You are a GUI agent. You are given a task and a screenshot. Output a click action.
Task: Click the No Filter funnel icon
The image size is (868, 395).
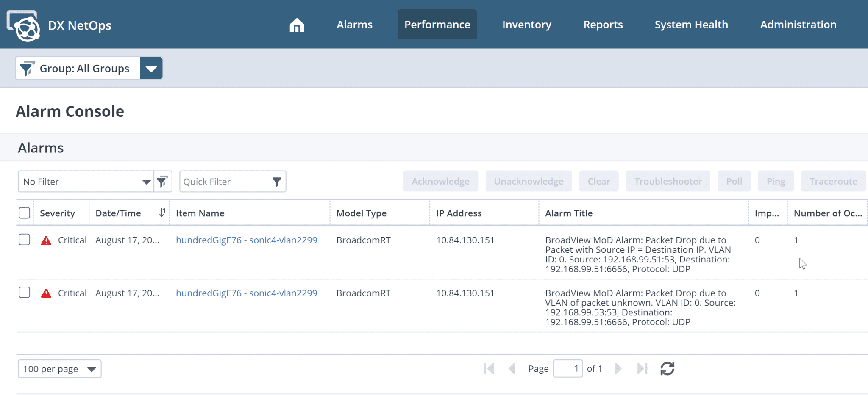coord(162,181)
